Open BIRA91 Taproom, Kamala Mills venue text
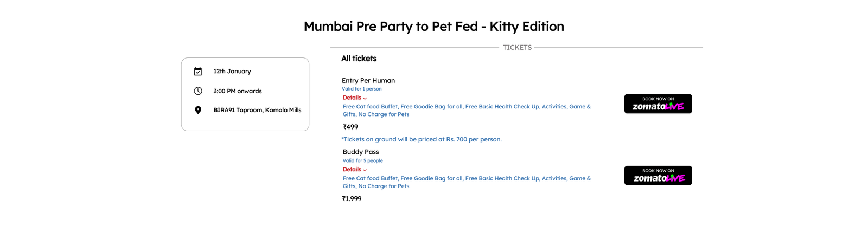The width and height of the screenshot is (868, 226). (x=257, y=110)
